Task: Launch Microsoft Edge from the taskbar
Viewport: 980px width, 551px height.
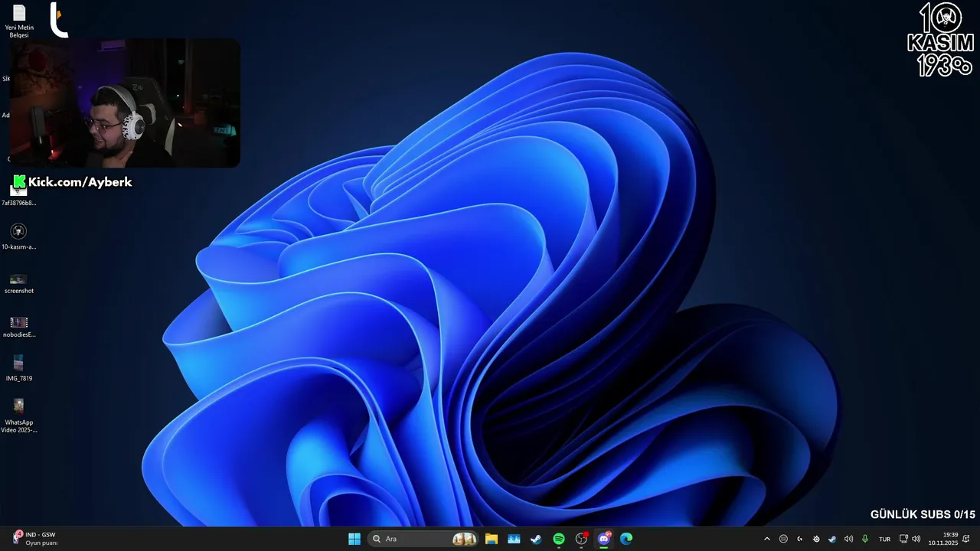Action: (626, 539)
